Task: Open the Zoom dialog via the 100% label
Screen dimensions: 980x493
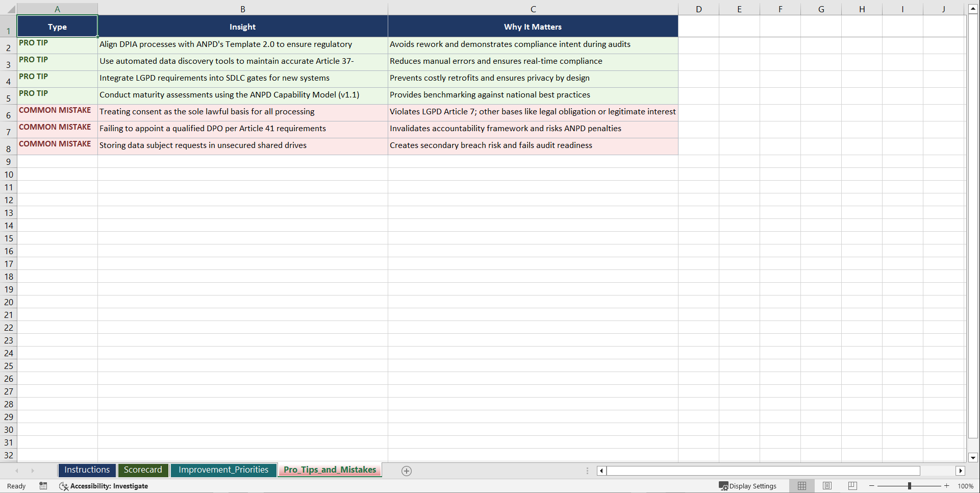Action: coord(965,486)
